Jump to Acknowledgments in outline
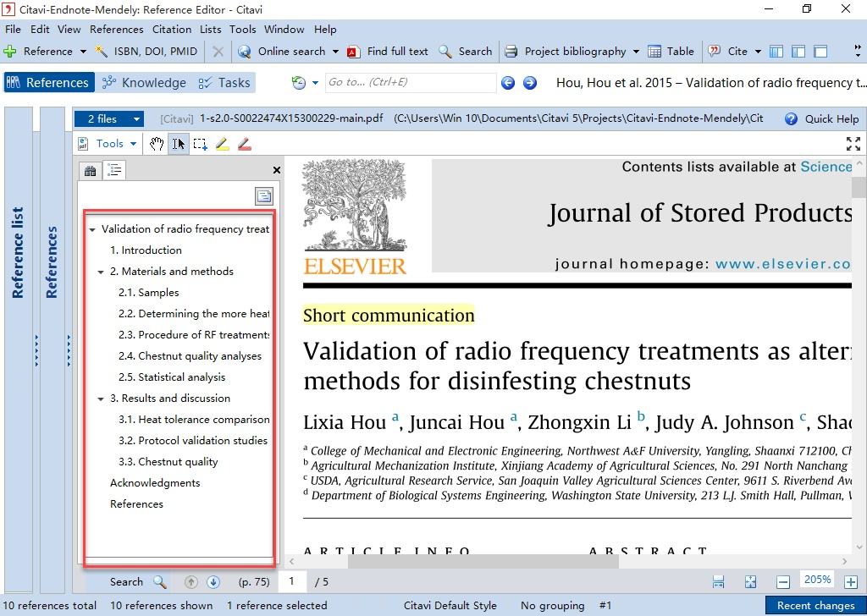Viewport: 867px width, 616px height. [155, 483]
